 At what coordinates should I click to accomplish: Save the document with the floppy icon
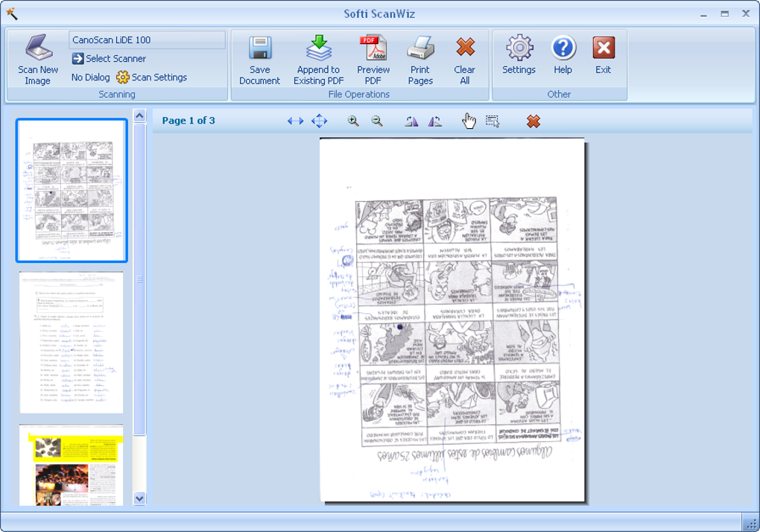point(260,60)
